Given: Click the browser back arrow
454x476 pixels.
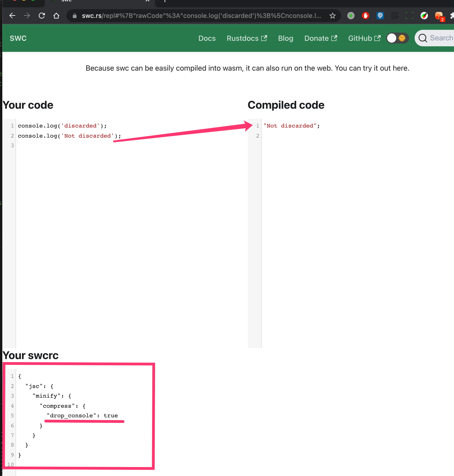Looking at the screenshot, I should coord(12,16).
